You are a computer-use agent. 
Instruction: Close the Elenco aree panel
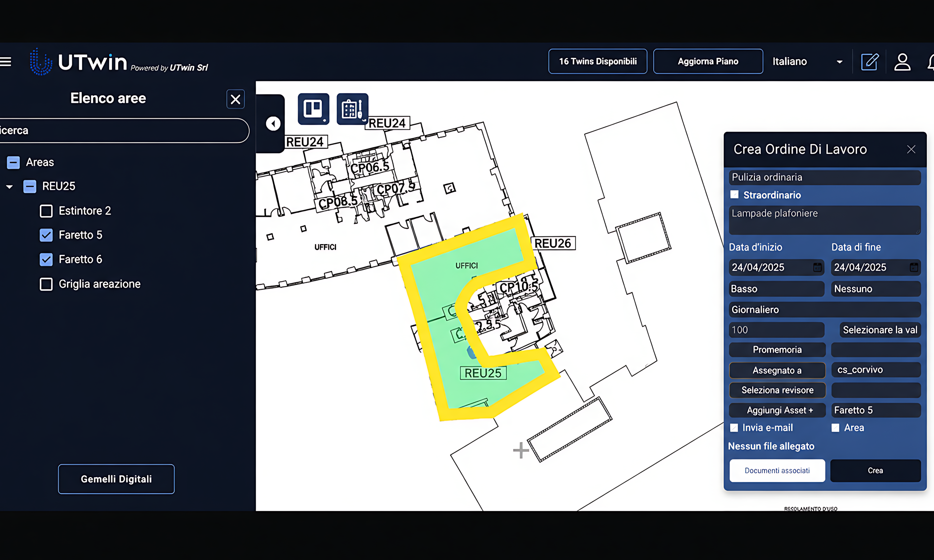pos(236,99)
